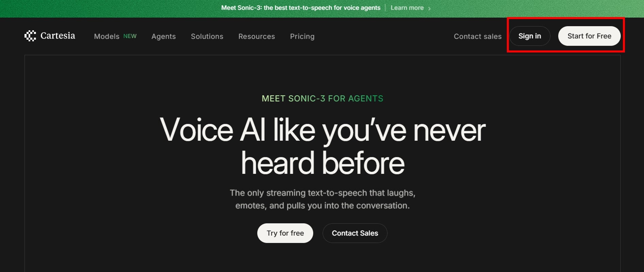Screen dimensions: 644x272
Task: Expand the Solutions navigation menu
Action: tap(207, 36)
